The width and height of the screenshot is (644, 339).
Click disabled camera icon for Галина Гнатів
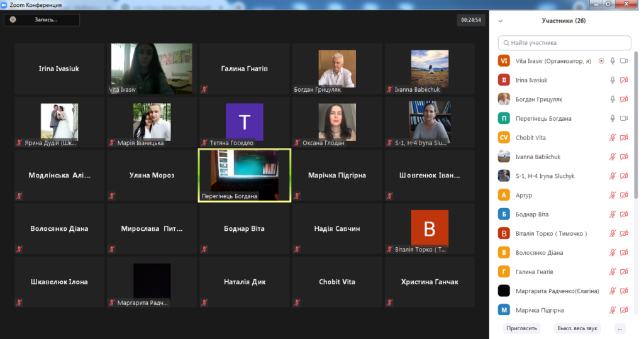click(x=624, y=272)
